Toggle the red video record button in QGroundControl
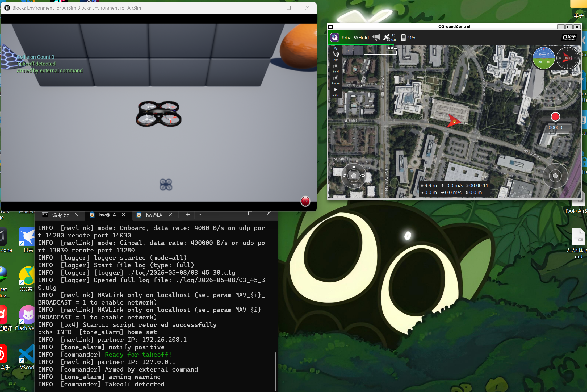Viewport: 587px width, 392px height. point(555,117)
